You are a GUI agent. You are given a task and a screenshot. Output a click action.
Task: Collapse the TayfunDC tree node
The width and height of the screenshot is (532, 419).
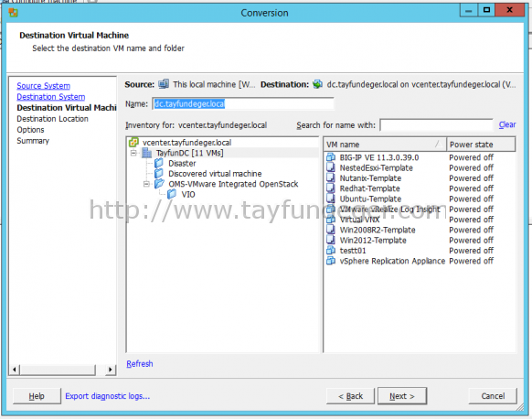[x=133, y=153]
